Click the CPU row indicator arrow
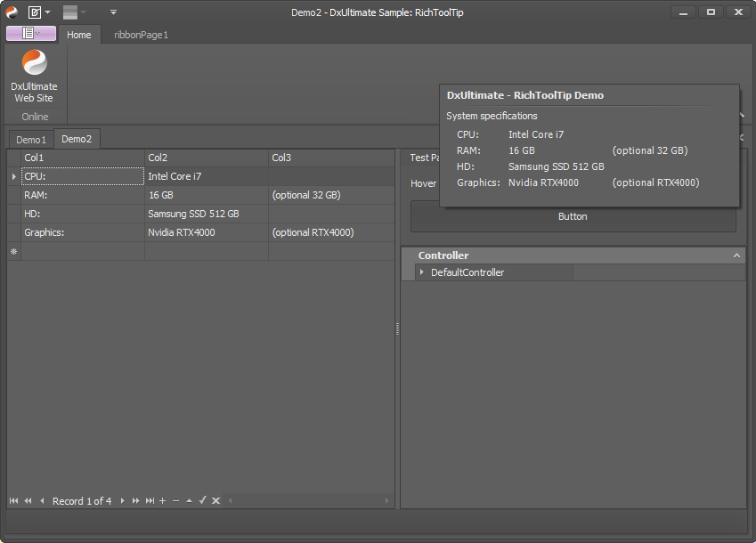The height and width of the screenshot is (543, 756). click(14, 176)
